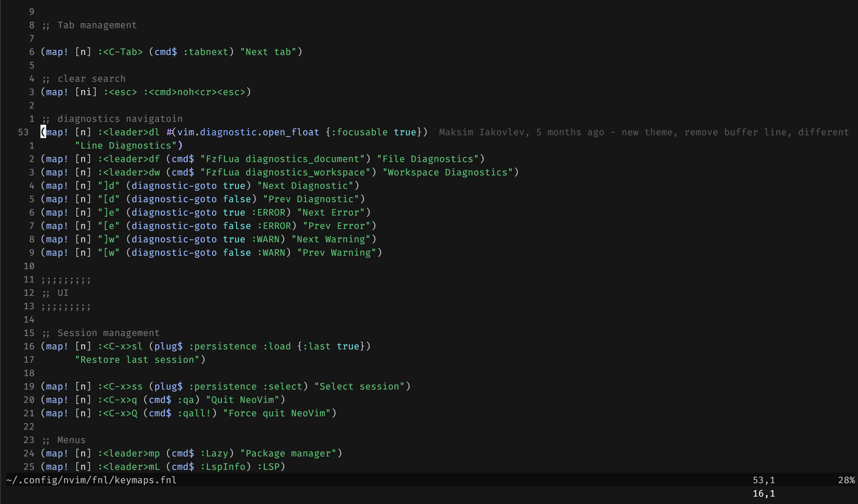The height and width of the screenshot is (504, 858).
Task: Click the '"File Diagnostics"' string
Action: (428, 159)
